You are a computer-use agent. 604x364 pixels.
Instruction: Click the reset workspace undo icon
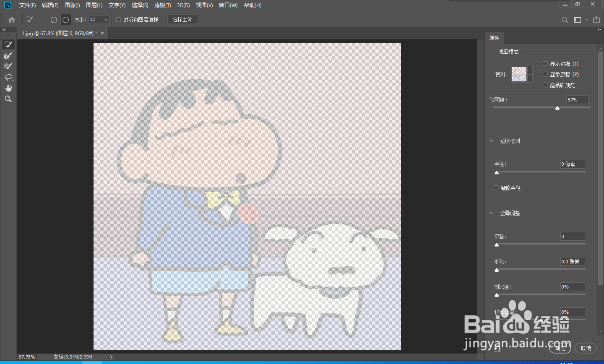[498, 348]
